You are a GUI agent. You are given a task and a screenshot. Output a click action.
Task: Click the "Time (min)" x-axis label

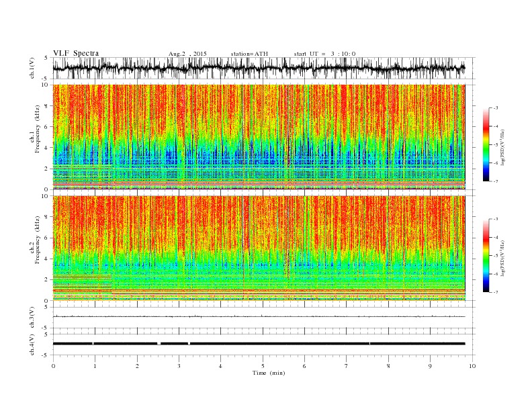pos(269,373)
